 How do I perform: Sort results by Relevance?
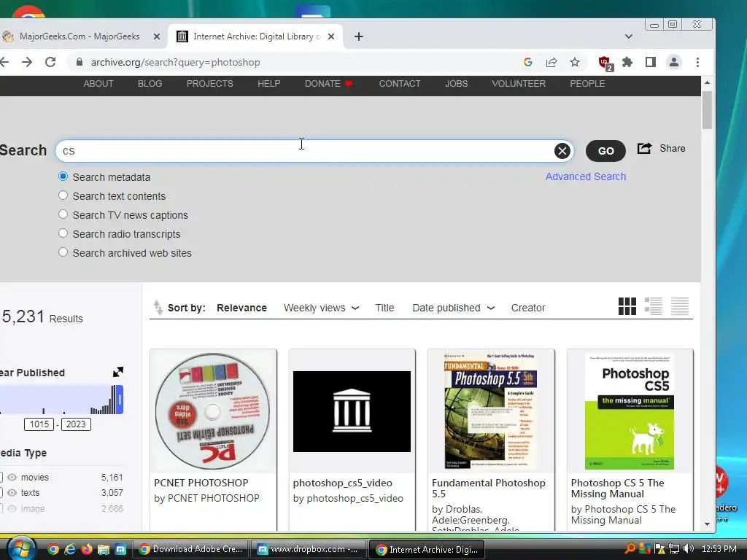[241, 308]
